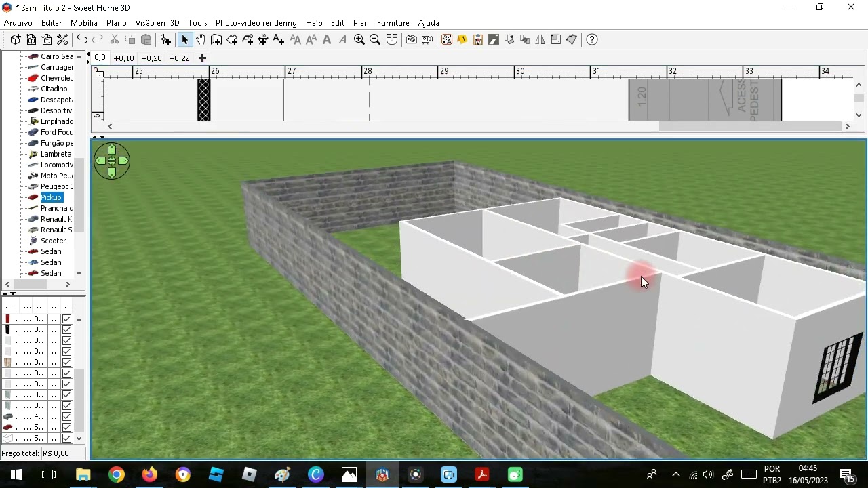Create a photo with camera icon
The image size is (868, 488).
tap(411, 39)
